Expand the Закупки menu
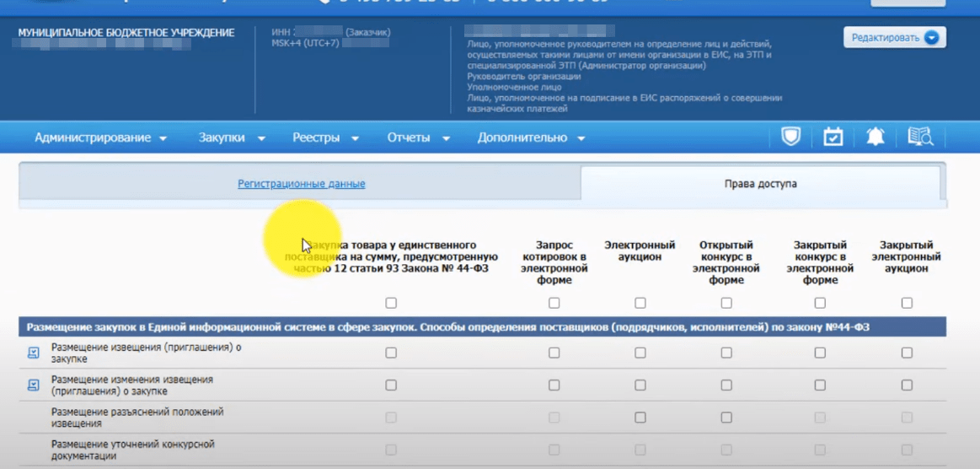The width and height of the screenshot is (980, 469). [x=233, y=137]
